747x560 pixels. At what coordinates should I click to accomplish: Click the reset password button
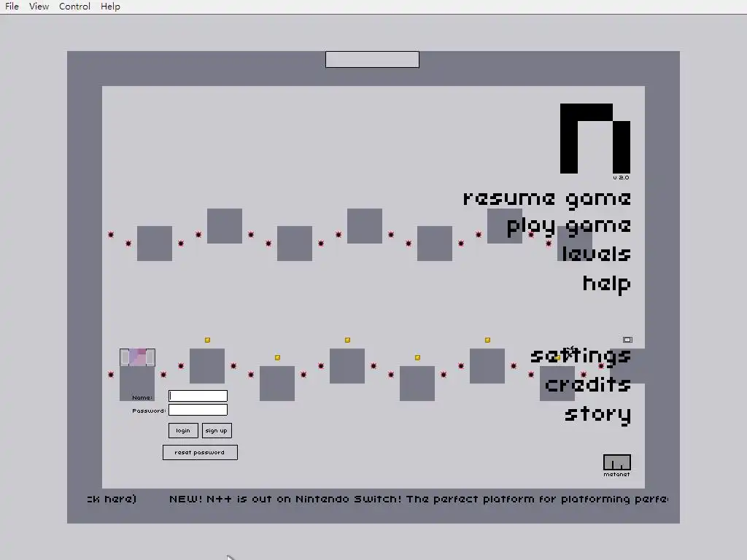tap(200, 452)
